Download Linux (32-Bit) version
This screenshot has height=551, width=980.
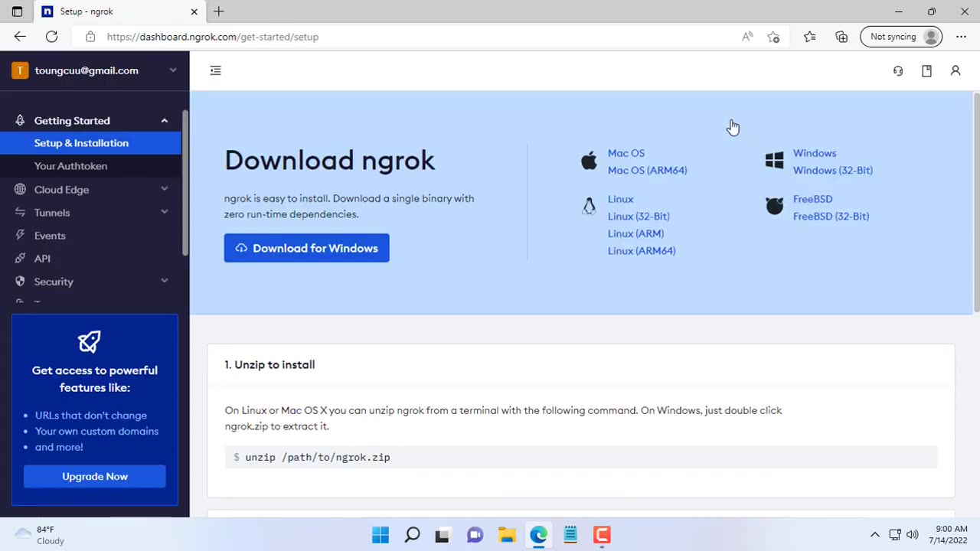[639, 216]
